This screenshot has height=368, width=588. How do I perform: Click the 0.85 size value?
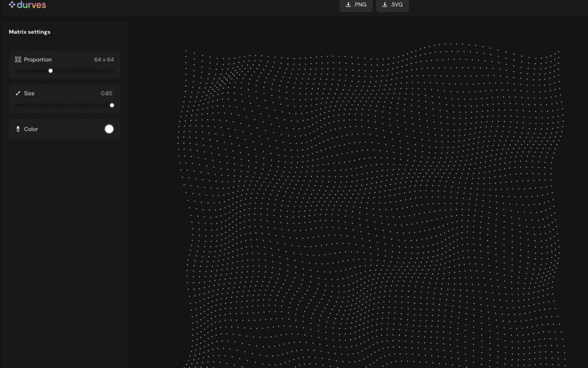(x=107, y=93)
